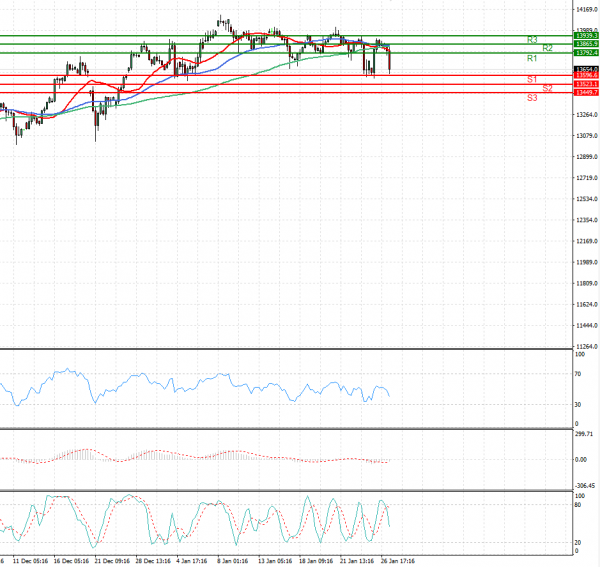Click the 26 Jan 17:16 time label

398,561
